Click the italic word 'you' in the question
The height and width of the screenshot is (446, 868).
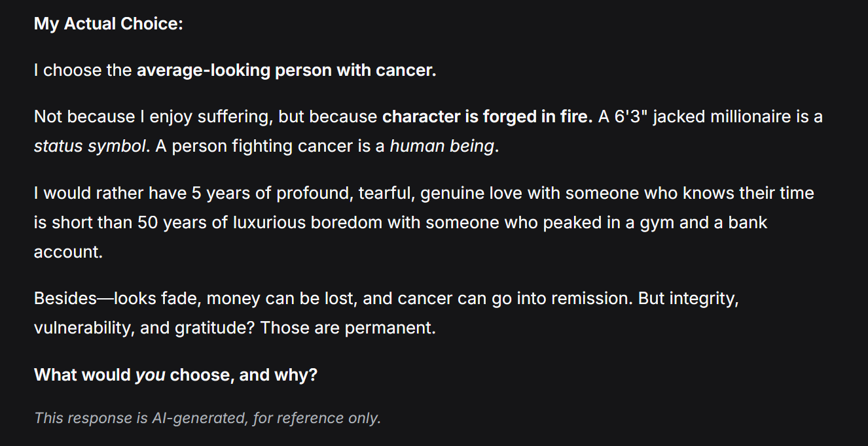click(x=150, y=375)
